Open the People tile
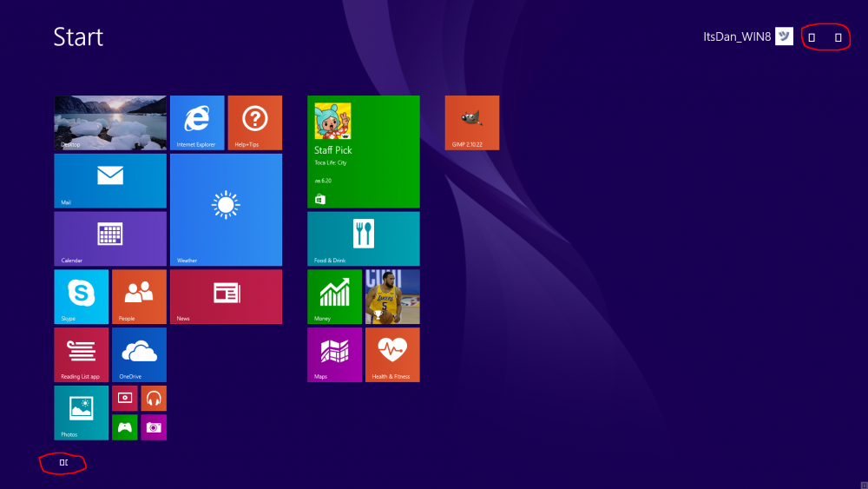Viewport: 868px width, 489px height. click(x=139, y=296)
